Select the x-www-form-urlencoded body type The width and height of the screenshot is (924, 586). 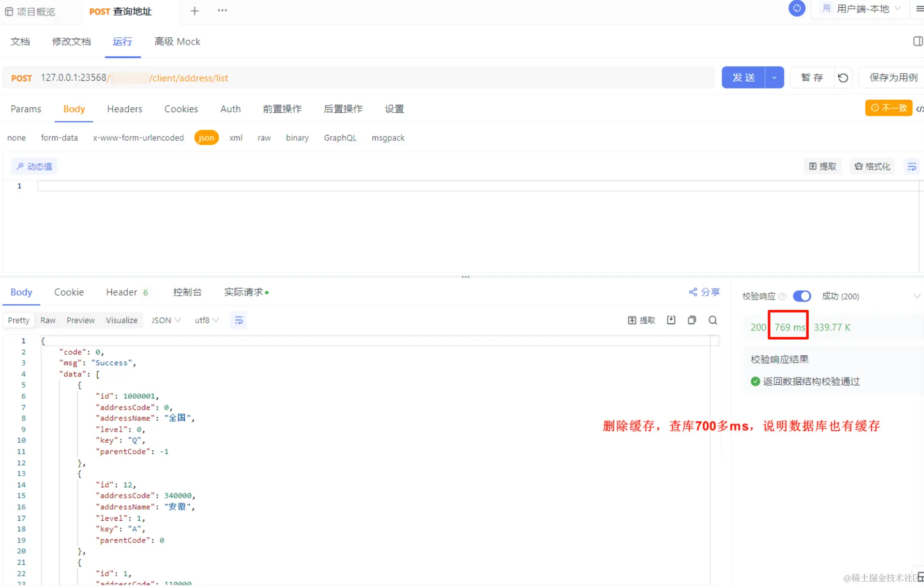pos(138,138)
